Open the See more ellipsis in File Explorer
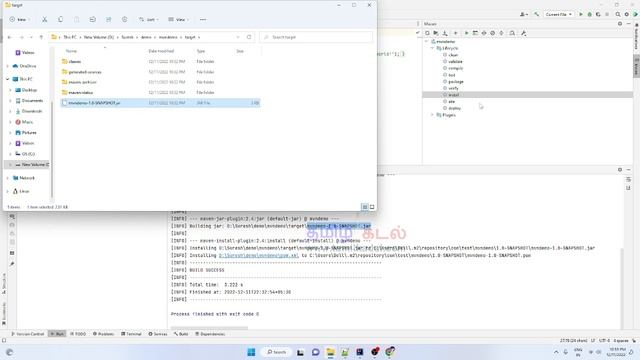Image resolution: width=640 pixels, height=360 pixels. click(x=203, y=20)
